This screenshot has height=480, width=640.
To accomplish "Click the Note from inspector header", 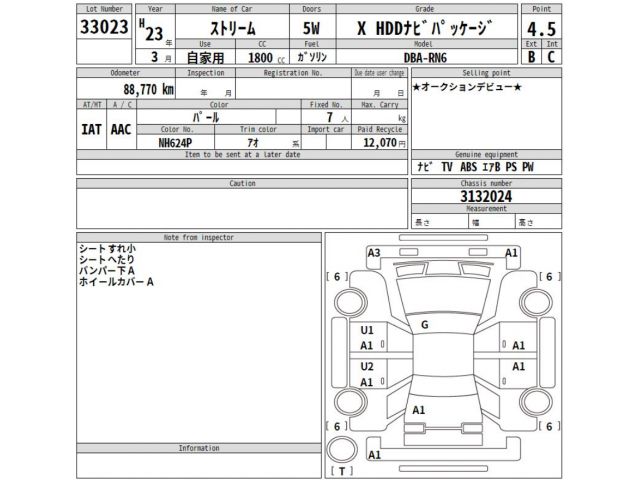I will [x=199, y=238].
